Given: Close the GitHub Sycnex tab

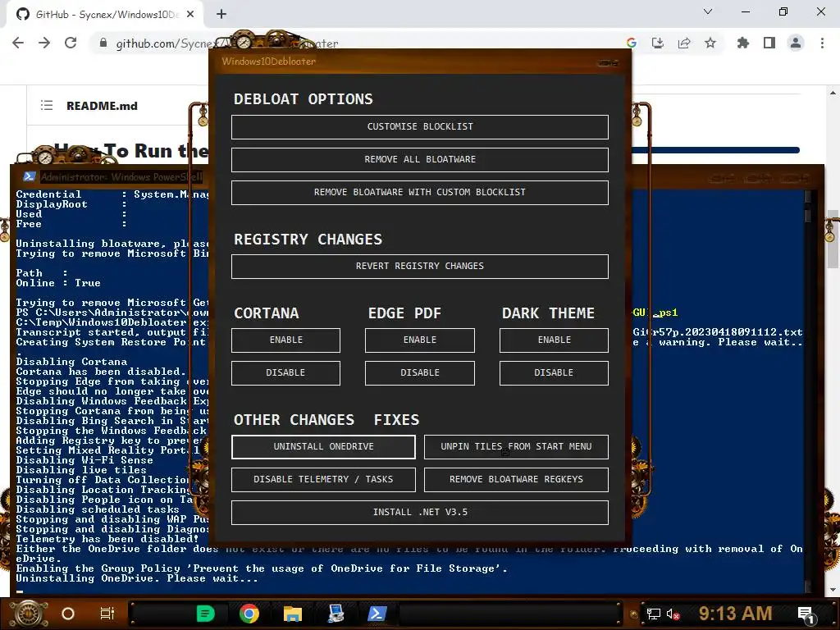Looking at the screenshot, I should tap(190, 15).
